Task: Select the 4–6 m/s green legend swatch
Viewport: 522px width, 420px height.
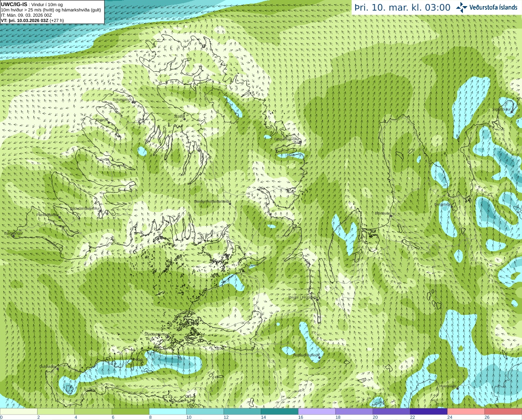Action: [93, 411]
